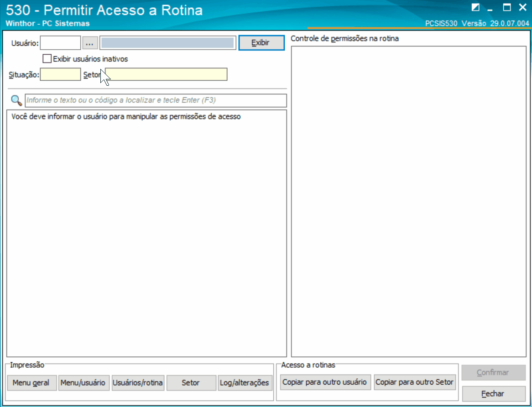This screenshot has height=407, width=532.
Task: Close the window with the X icon
Action: tap(523, 7)
